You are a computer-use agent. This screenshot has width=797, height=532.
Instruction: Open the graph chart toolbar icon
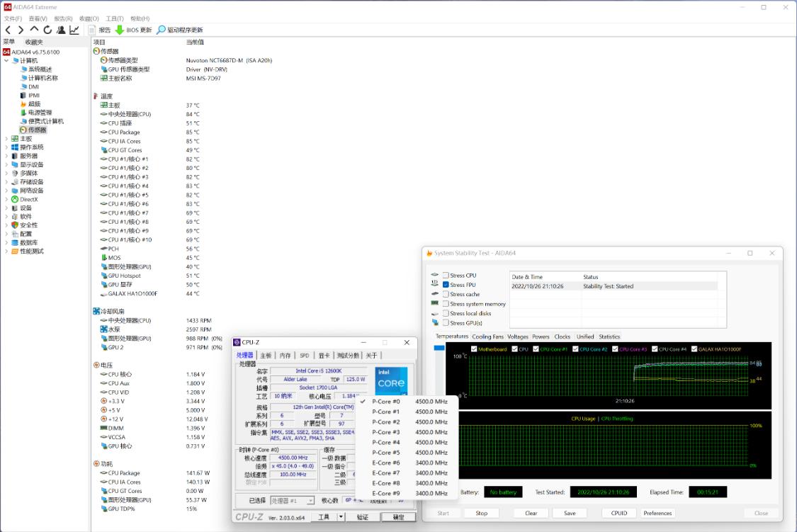point(74,30)
